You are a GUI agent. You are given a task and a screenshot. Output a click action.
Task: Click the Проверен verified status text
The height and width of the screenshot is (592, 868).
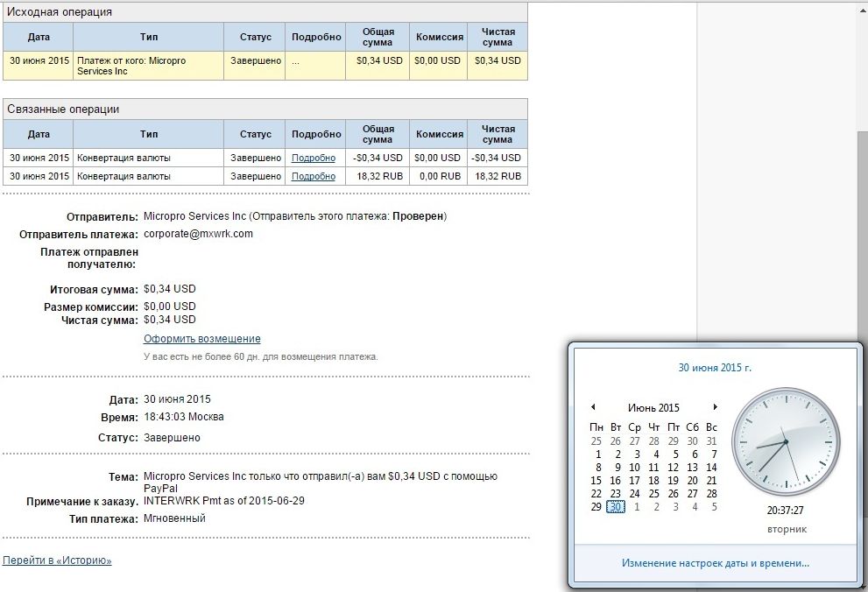click(418, 216)
